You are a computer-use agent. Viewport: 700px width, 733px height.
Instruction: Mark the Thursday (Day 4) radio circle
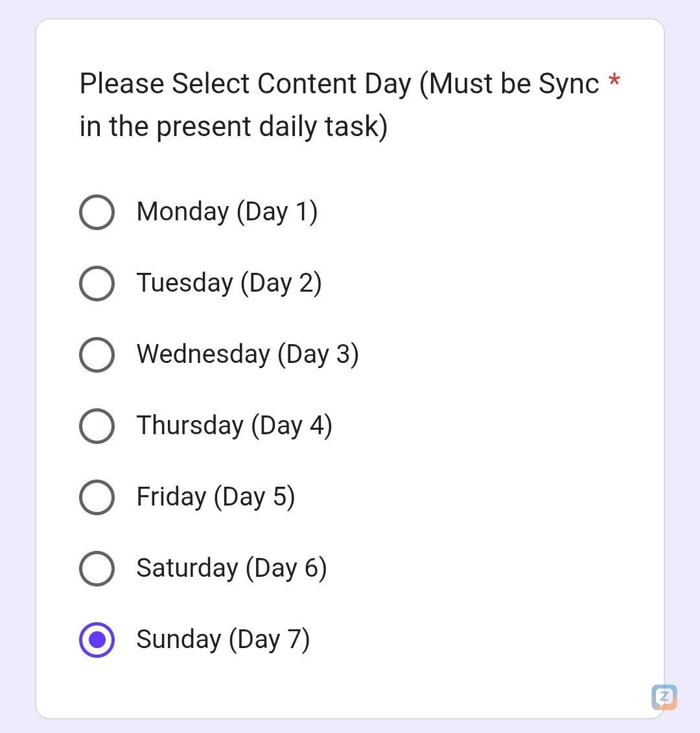coord(97,426)
